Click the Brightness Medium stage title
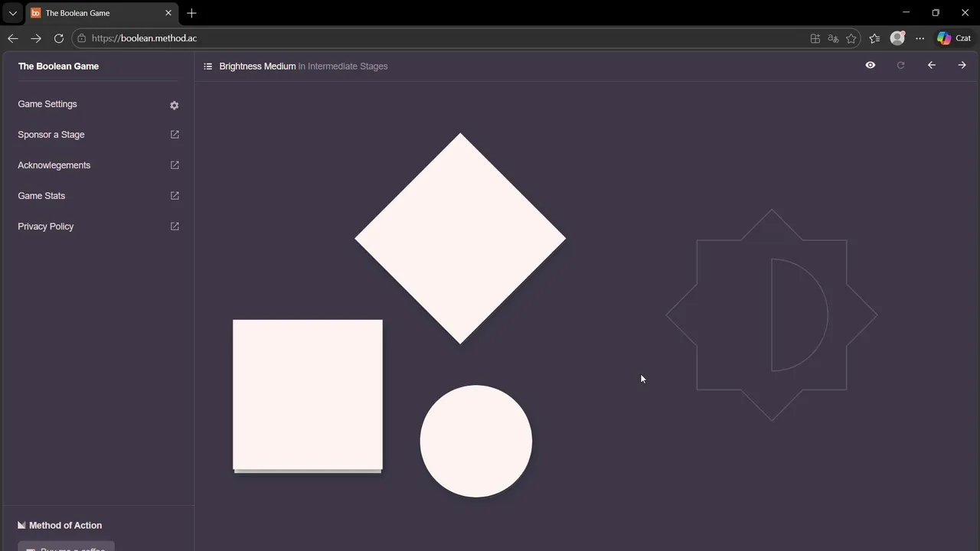Viewport: 980px width, 551px height. 257,67
